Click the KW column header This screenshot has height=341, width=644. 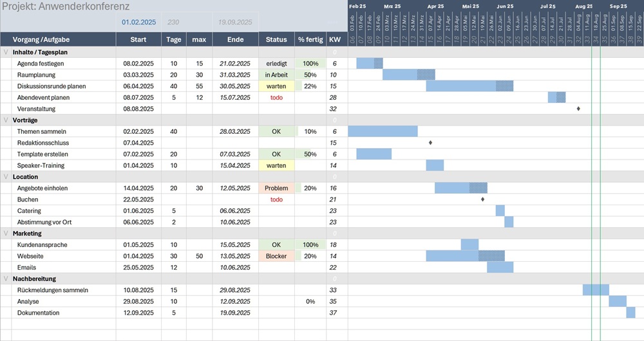(335, 40)
